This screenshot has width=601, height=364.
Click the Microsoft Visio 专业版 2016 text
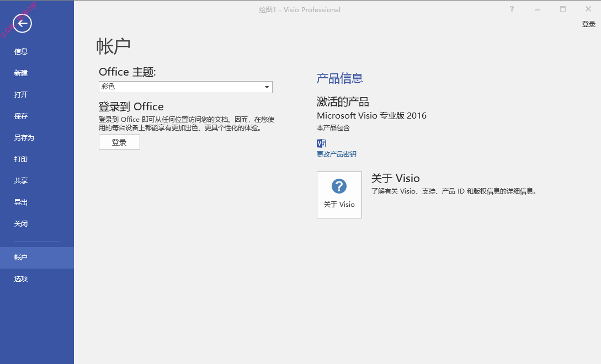point(371,115)
